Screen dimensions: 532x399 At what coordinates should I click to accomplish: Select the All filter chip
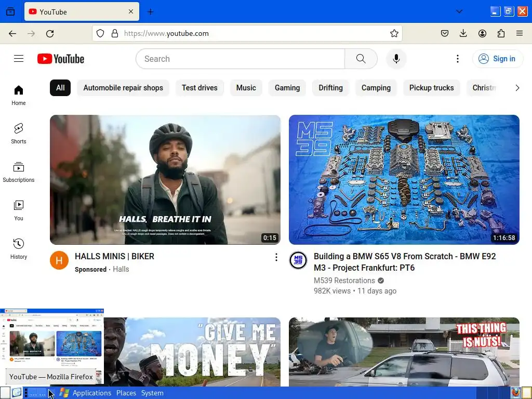coord(60,88)
